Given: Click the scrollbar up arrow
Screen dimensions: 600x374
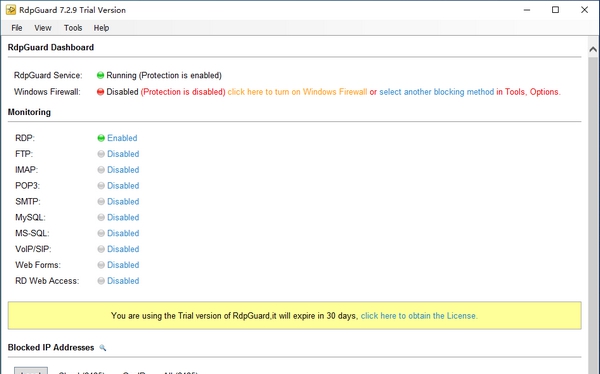Looking at the screenshot, I should (x=593, y=49).
